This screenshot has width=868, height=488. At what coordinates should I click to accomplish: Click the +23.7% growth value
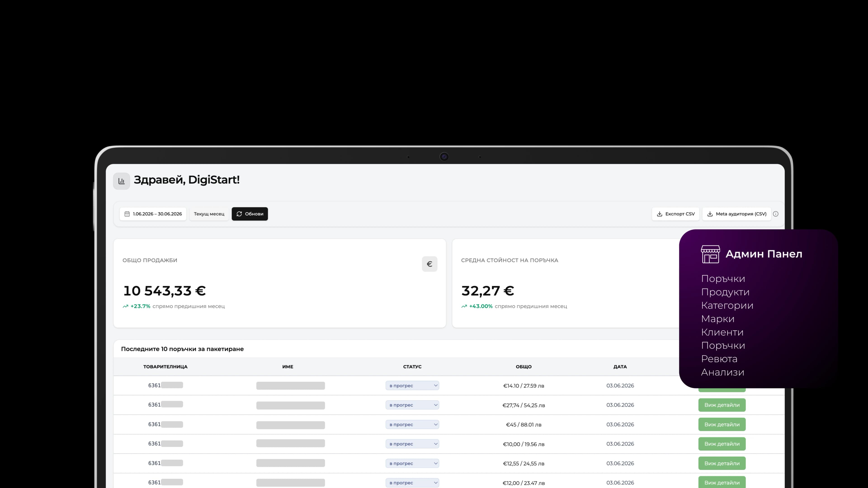[x=140, y=306]
